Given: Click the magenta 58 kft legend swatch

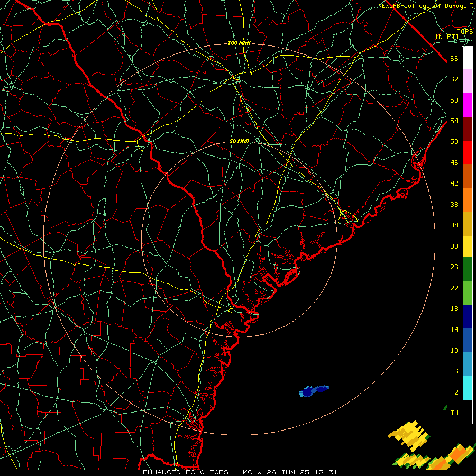Looking at the screenshot, I should (x=467, y=105).
